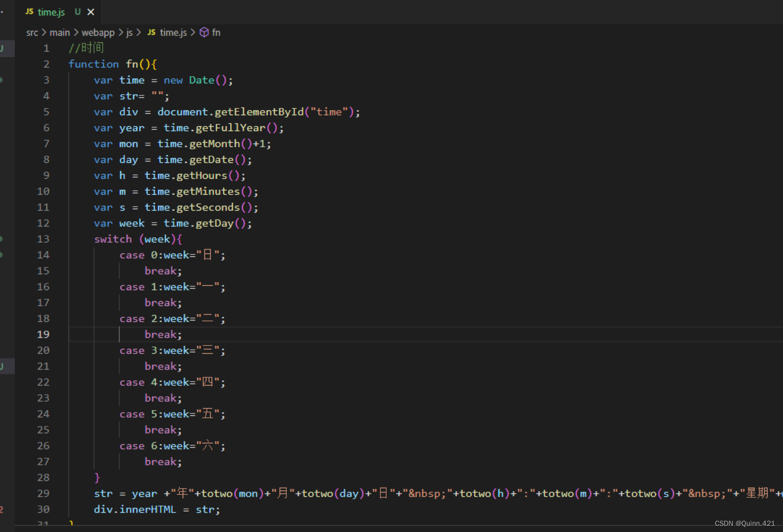The image size is (783, 532).
Task: Click 'getMonth' on line 7
Action: pyautogui.click(x=215, y=144)
